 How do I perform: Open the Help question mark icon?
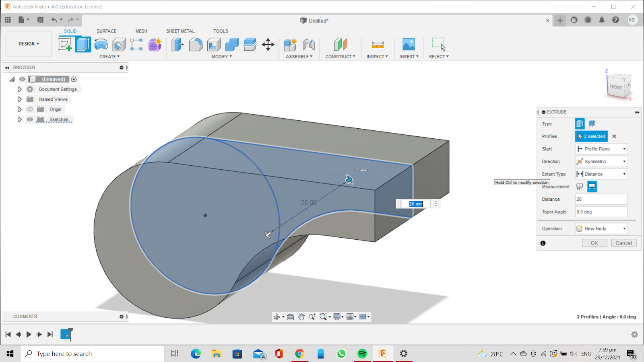pos(615,20)
